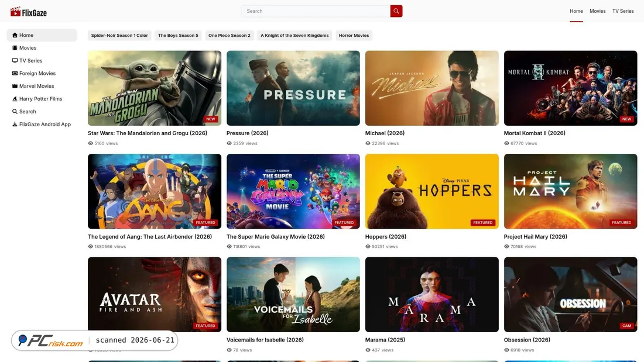Click the sidebar Search magnifier icon
The image size is (644, 362).
click(x=15, y=112)
